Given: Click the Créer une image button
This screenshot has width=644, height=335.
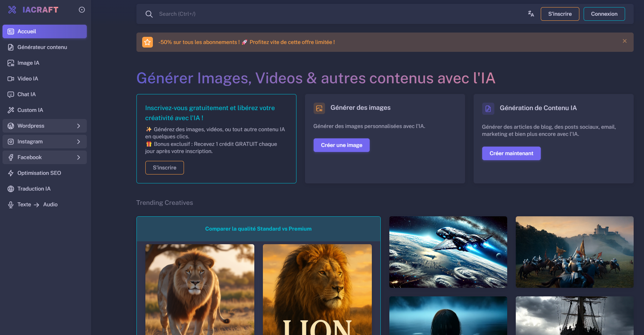Looking at the screenshot, I should 341,145.
